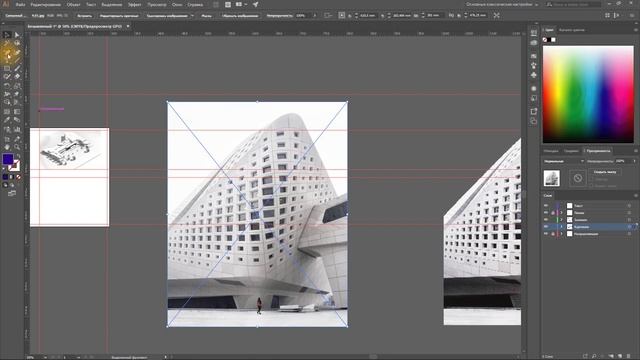Open the change screen mode button
640x360 pixels.
[12, 193]
